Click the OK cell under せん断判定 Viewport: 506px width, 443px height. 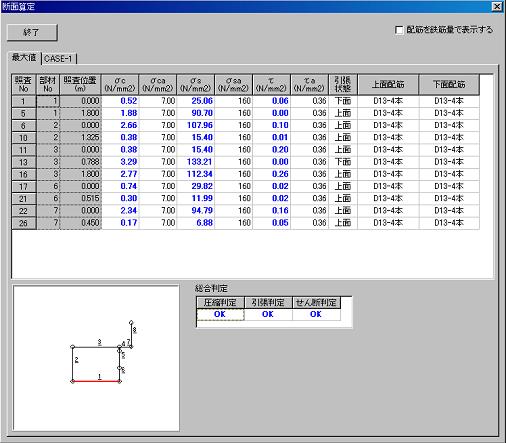pyautogui.click(x=316, y=314)
